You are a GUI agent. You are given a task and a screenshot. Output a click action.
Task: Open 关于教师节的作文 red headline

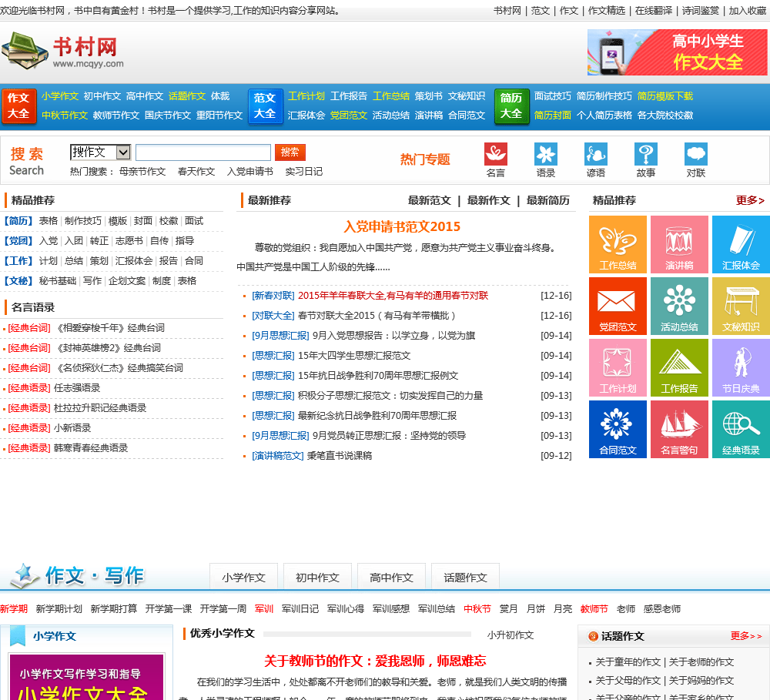tap(375, 661)
